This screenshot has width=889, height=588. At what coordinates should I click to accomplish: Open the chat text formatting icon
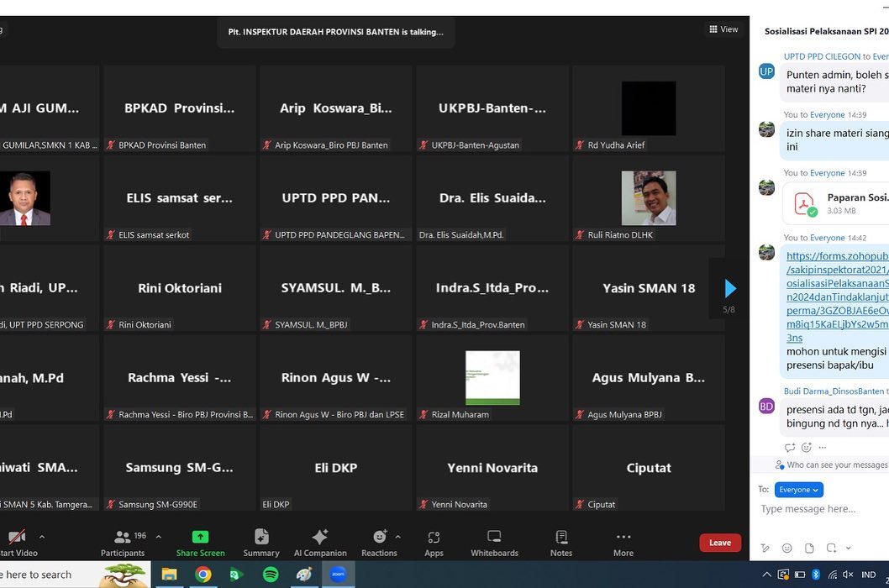pyautogui.click(x=765, y=548)
